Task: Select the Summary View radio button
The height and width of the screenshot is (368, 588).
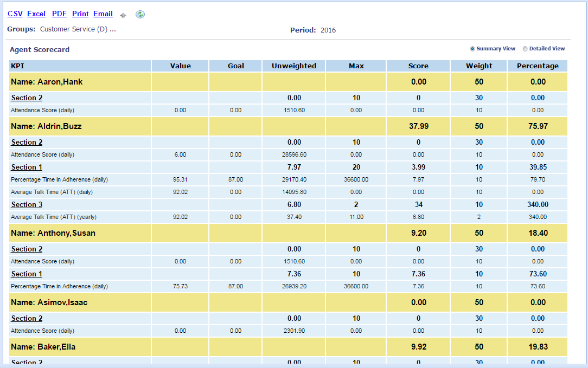Action: [472, 49]
